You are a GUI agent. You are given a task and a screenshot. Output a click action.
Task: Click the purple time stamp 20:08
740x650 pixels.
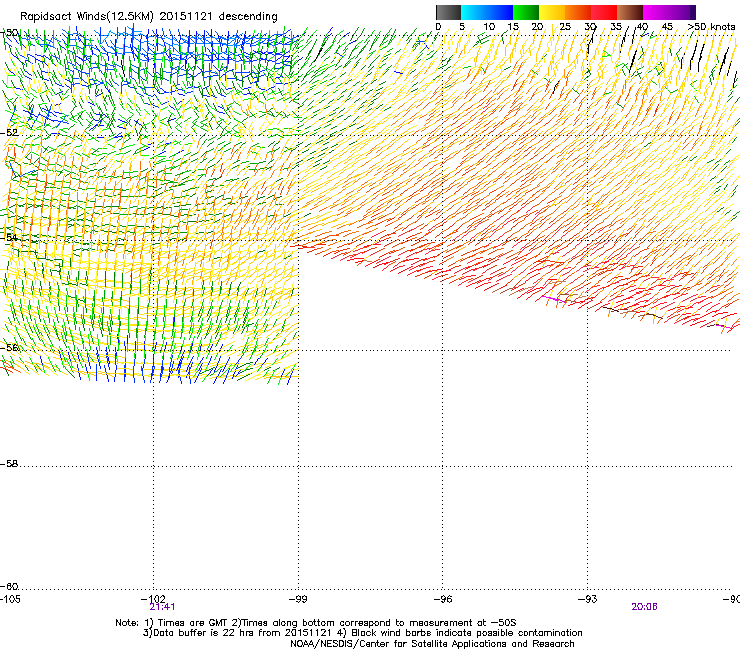pos(644,607)
